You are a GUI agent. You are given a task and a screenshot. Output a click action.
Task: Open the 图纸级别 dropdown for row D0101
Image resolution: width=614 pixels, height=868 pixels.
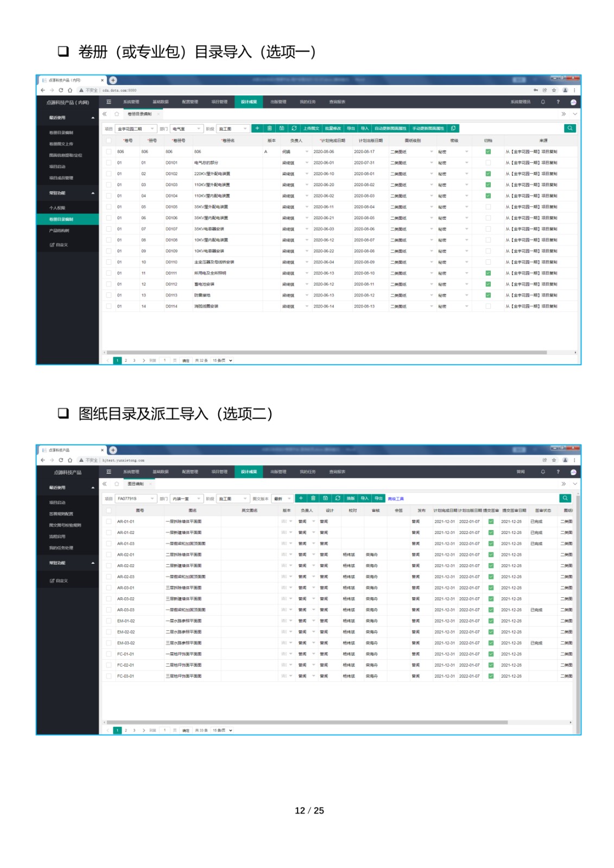click(412, 163)
